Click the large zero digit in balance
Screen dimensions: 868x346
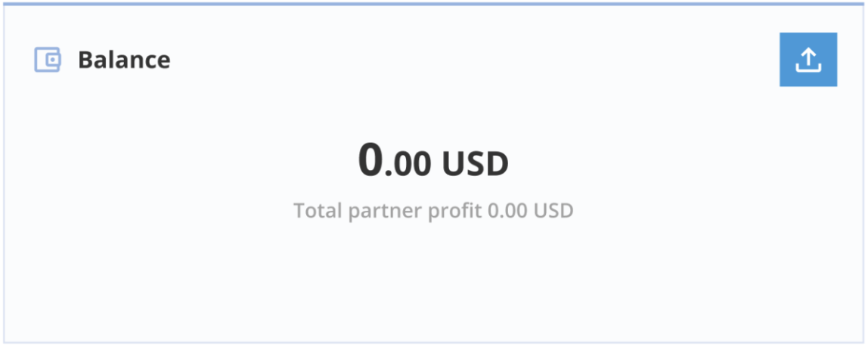click(370, 159)
